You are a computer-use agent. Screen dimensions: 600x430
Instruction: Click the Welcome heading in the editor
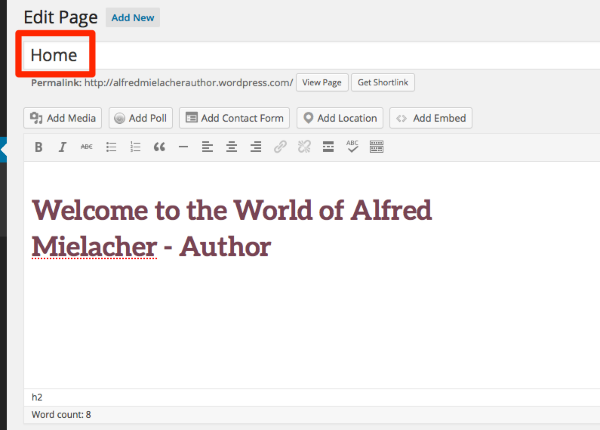[x=232, y=228]
